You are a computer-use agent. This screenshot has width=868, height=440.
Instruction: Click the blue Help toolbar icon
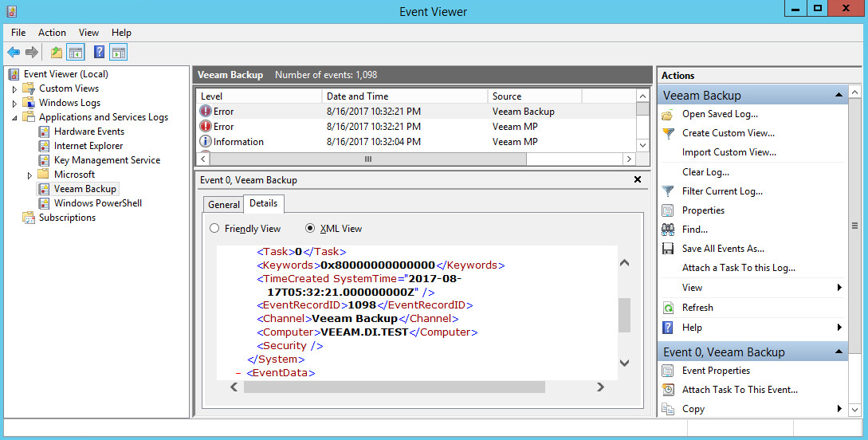(x=99, y=53)
